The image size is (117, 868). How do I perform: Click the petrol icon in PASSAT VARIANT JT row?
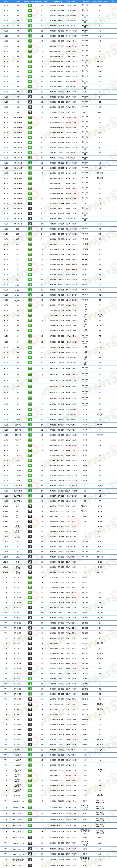click(30, 790)
